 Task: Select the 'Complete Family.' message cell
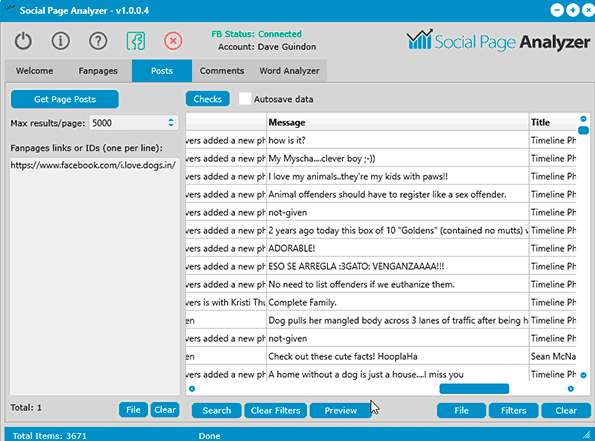pyautogui.click(x=398, y=302)
